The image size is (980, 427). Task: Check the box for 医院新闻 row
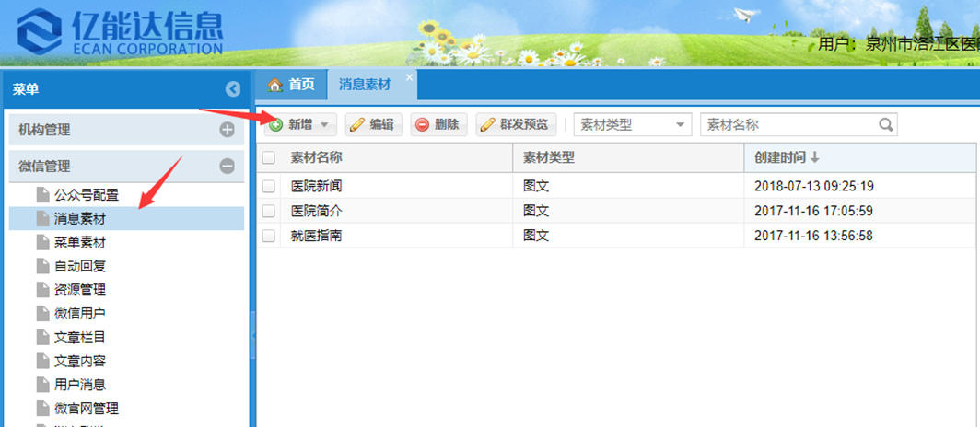(x=269, y=186)
